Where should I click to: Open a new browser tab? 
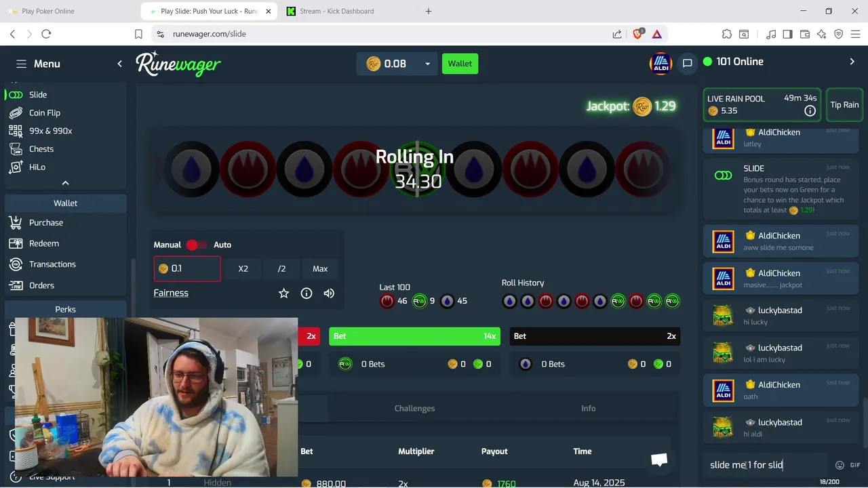coord(429,11)
